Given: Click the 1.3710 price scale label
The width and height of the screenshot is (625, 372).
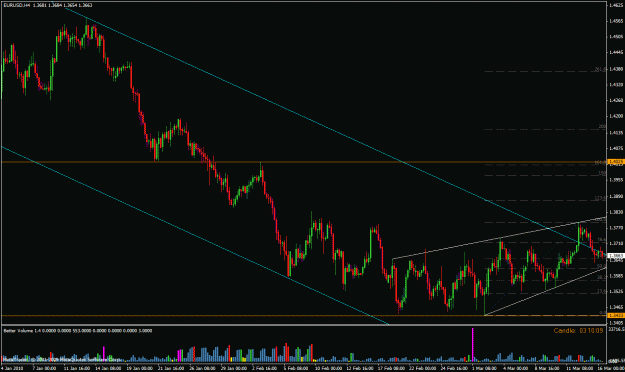Looking at the screenshot, I should pyautogui.click(x=616, y=243).
